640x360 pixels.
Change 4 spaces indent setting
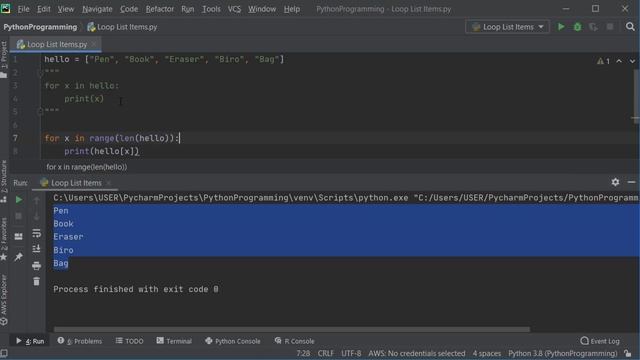487,353
